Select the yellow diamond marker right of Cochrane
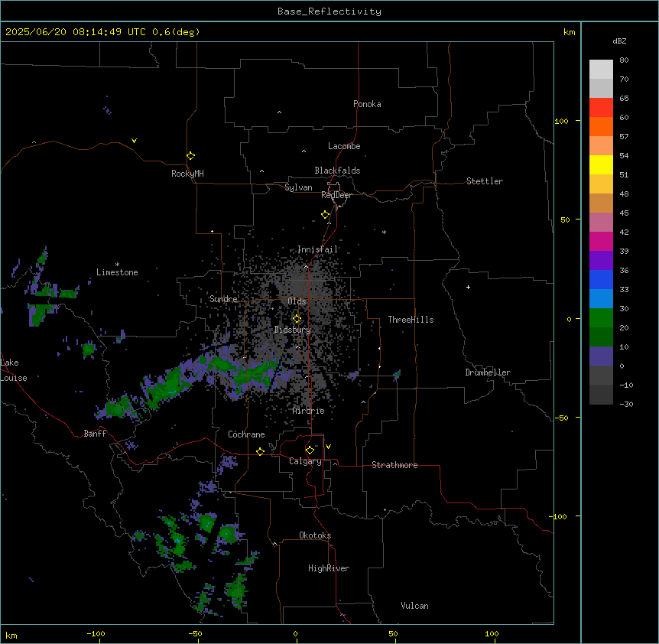The height and width of the screenshot is (644, 659). pos(260,451)
